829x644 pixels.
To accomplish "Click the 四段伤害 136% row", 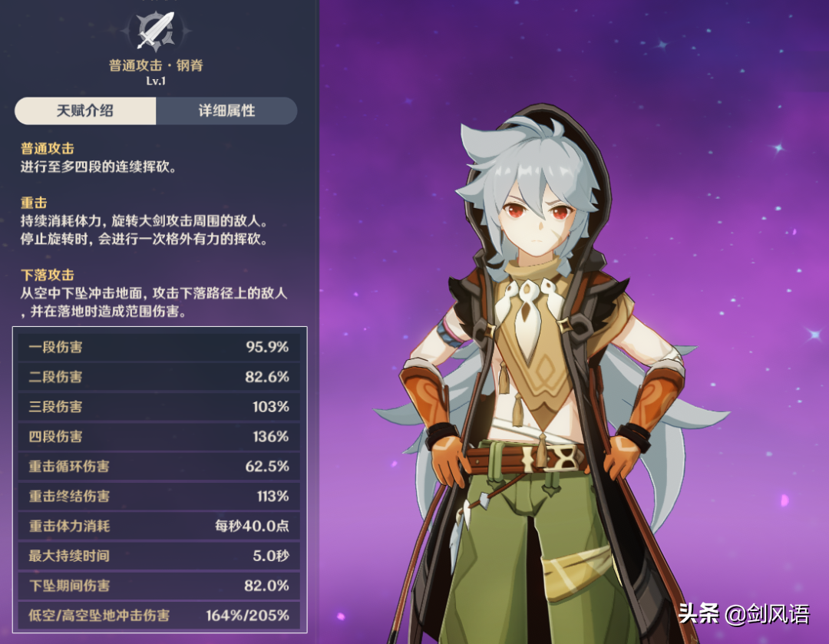I will click(x=159, y=436).
